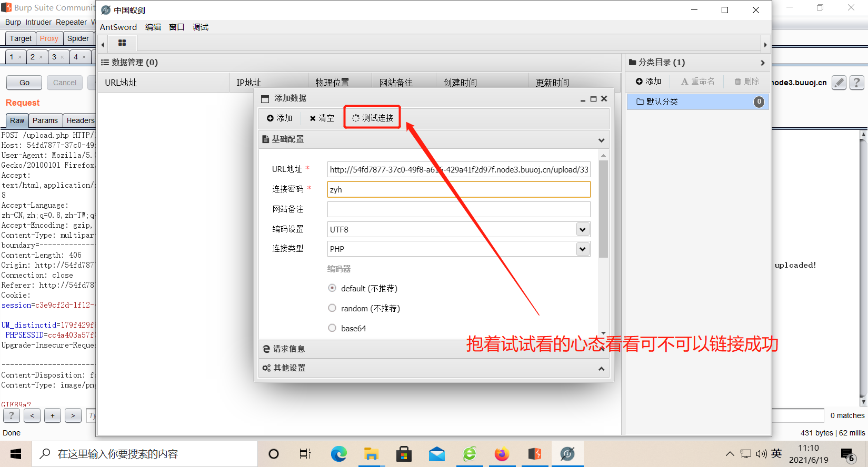Click the Windows taskbar search box
This screenshot has width=868, height=467.
(145, 454)
